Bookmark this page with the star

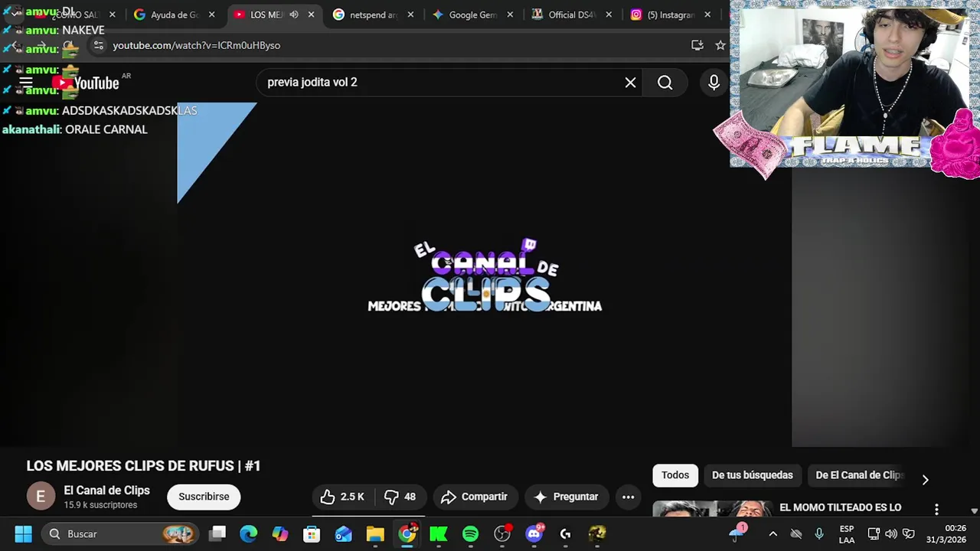(x=720, y=45)
